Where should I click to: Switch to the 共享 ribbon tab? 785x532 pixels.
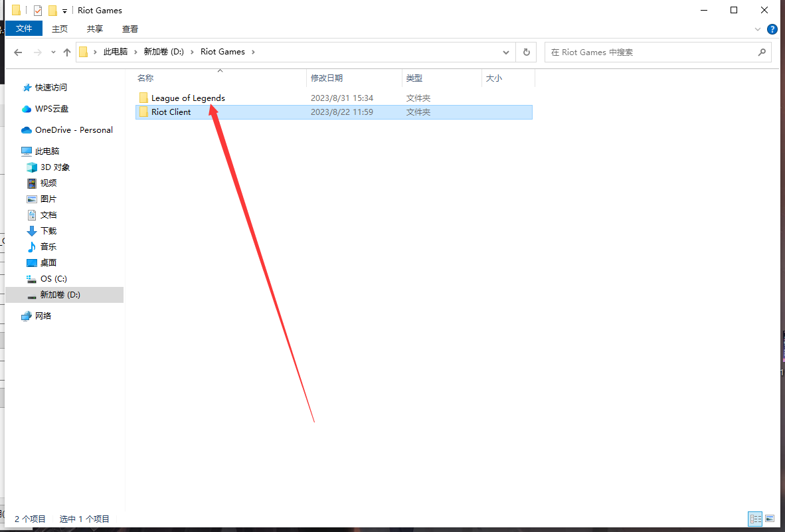(x=94, y=29)
